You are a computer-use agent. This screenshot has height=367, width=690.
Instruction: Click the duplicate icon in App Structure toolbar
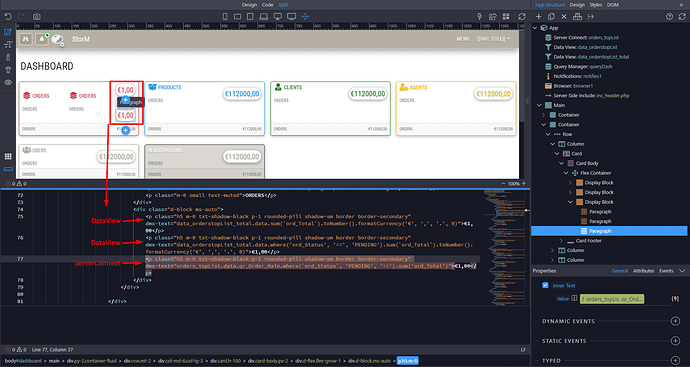551,16
